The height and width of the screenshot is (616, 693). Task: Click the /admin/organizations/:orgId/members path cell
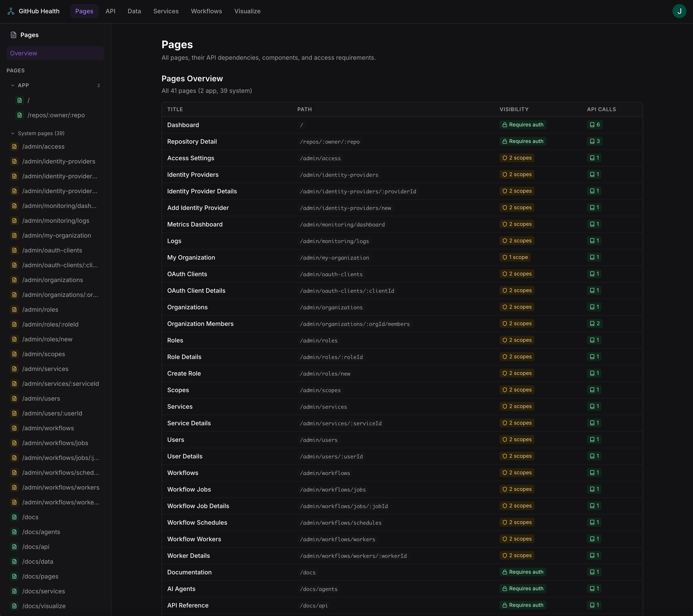coord(355,324)
